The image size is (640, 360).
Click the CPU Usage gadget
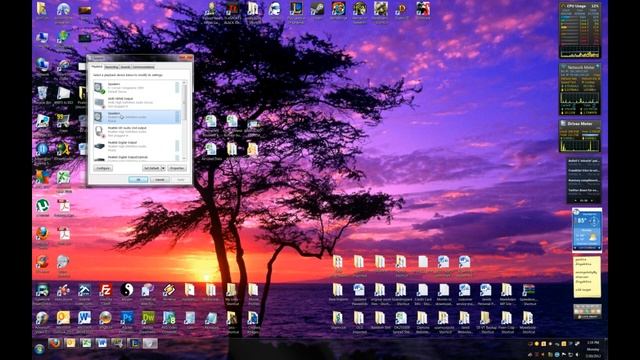(x=580, y=31)
